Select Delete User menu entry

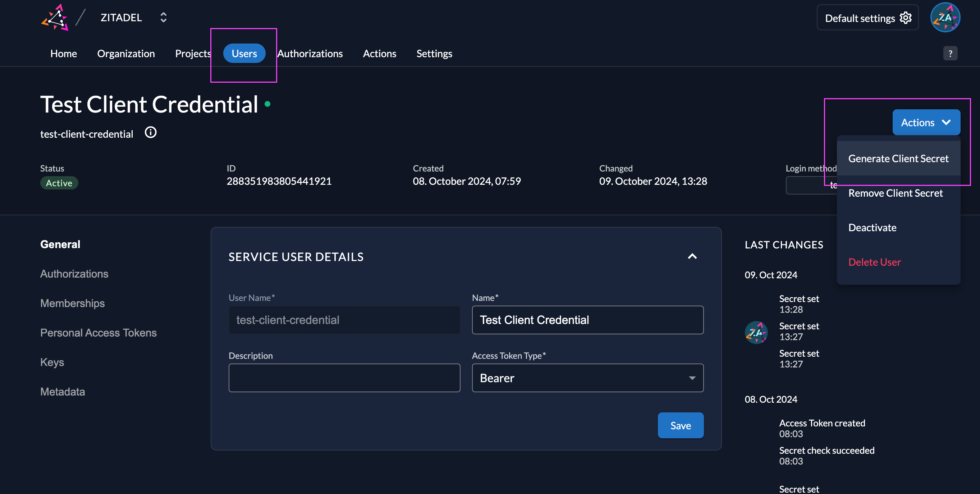click(874, 262)
